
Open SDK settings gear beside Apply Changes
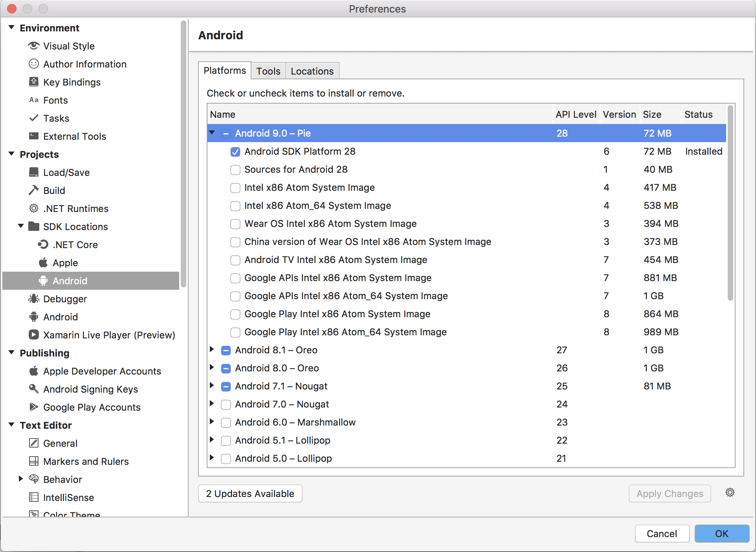tap(730, 492)
